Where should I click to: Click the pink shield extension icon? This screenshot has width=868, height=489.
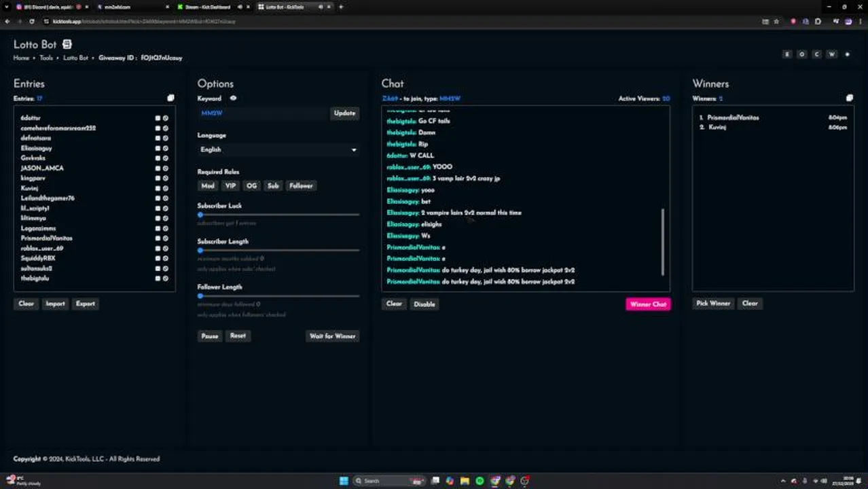793,21
